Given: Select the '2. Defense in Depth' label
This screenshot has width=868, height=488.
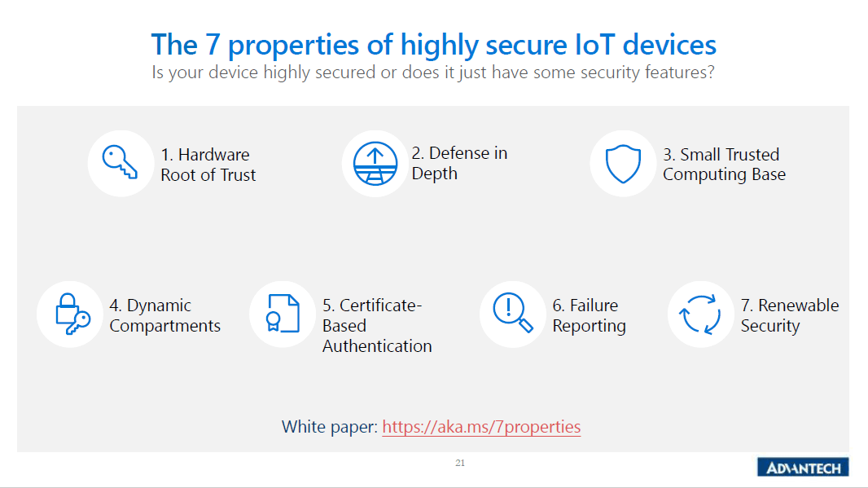Looking at the screenshot, I should [x=459, y=163].
